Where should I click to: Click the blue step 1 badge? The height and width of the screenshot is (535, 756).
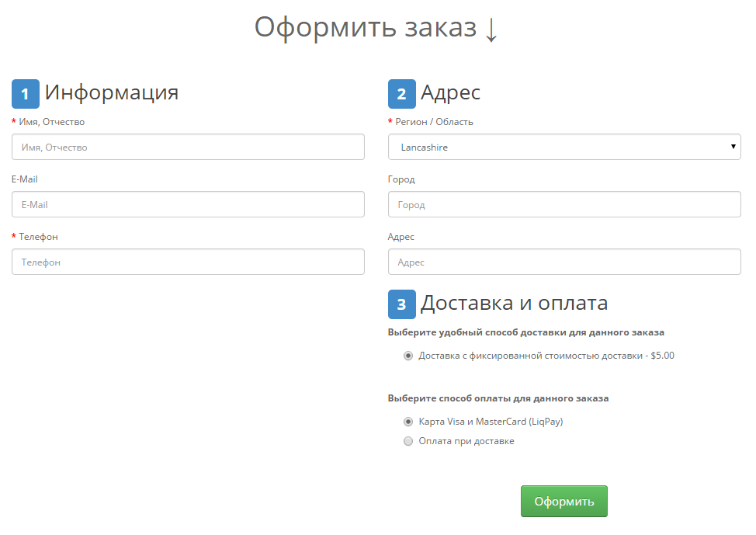tap(25, 93)
